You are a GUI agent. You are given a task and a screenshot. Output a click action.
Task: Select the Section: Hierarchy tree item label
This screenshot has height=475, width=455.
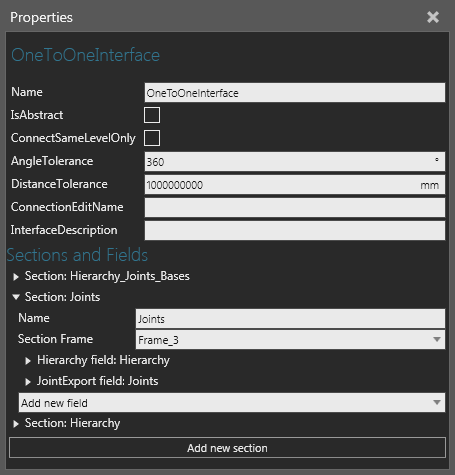[72, 423]
